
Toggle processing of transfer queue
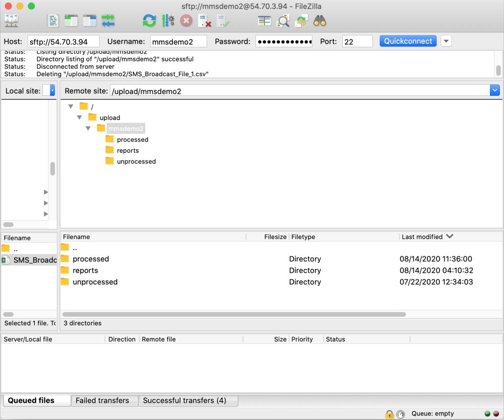tap(168, 21)
